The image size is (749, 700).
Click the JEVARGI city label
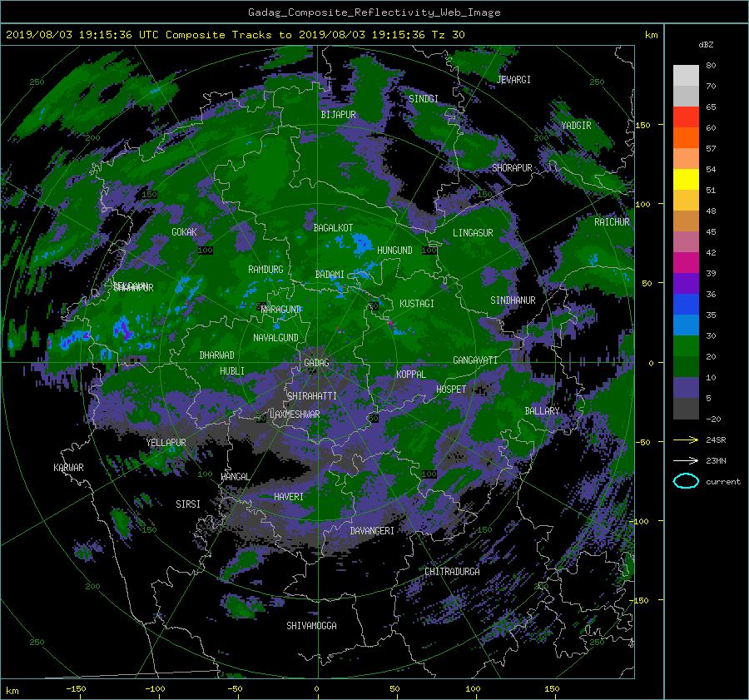coord(513,80)
